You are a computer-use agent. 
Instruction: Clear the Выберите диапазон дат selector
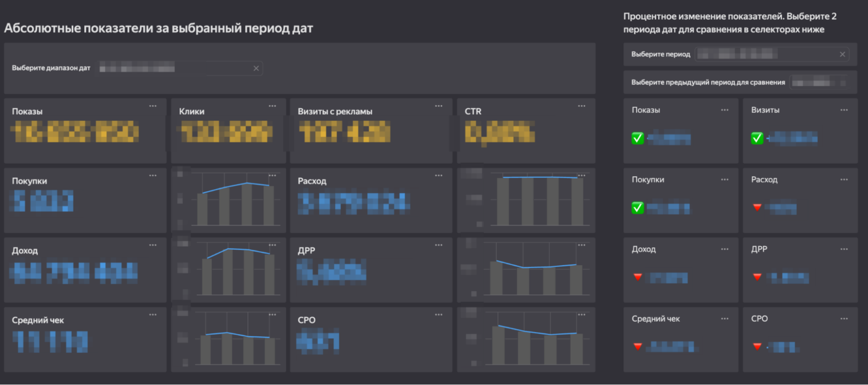coord(256,68)
